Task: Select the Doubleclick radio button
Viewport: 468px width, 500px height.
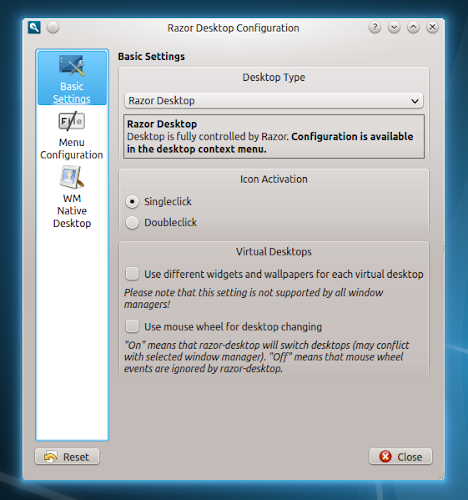Action: point(132,223)
